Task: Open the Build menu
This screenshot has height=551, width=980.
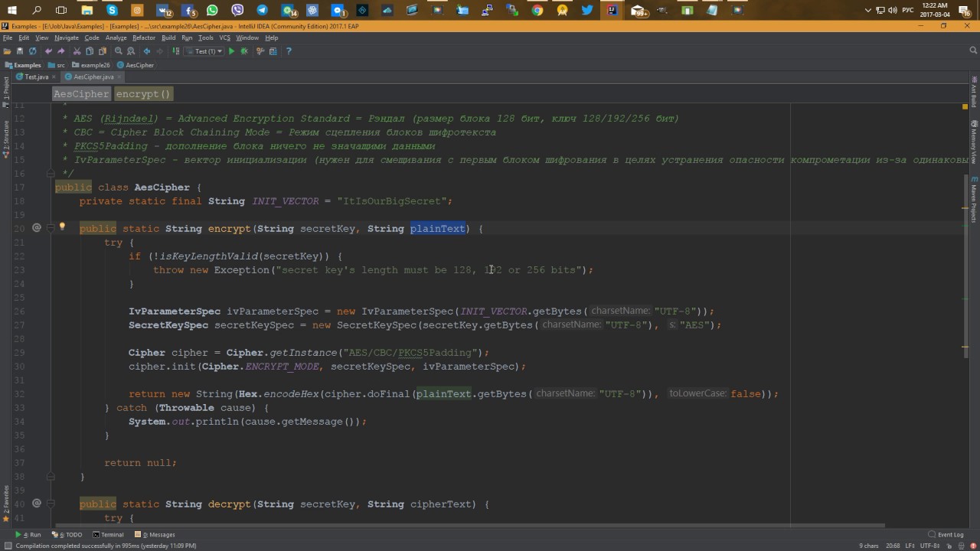Action: 168,37
